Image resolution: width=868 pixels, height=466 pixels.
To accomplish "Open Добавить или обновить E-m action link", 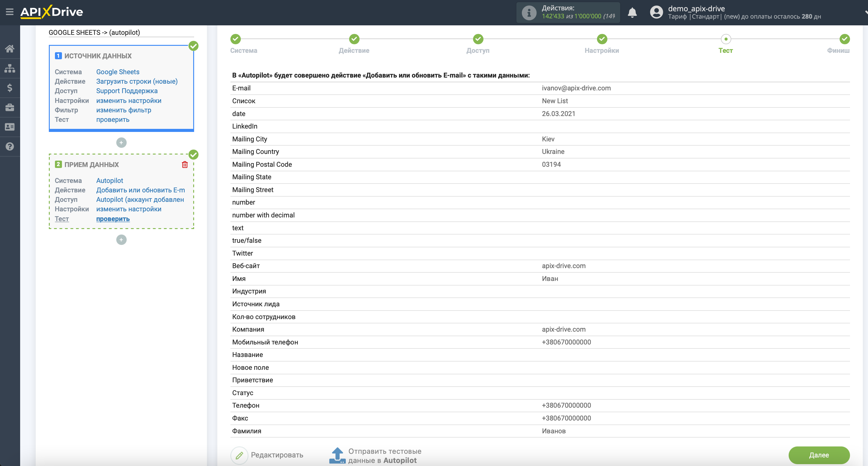I will pos(140,190).
